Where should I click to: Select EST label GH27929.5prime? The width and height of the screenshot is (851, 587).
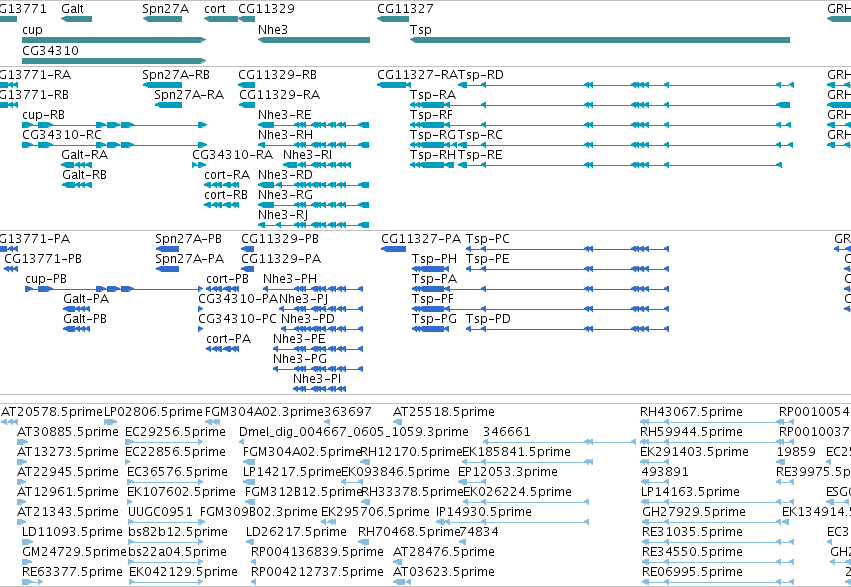tap(694, 512)
